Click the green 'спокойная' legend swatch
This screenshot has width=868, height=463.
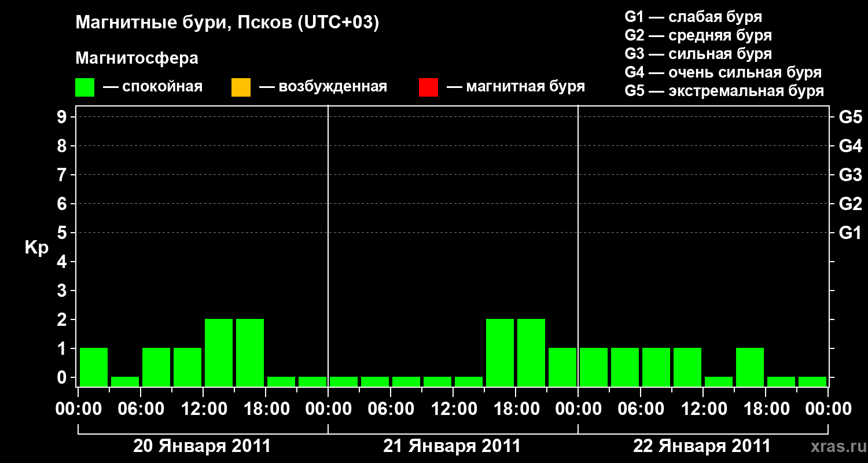tap(85, 87)
